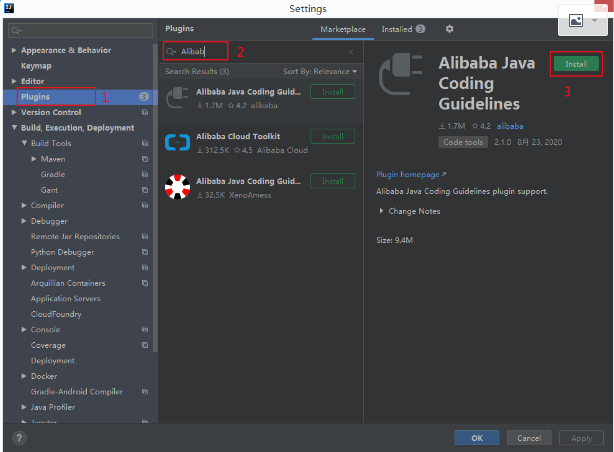Clear the plugin search with X icon
614x452 pixels.
click(351, 52)
